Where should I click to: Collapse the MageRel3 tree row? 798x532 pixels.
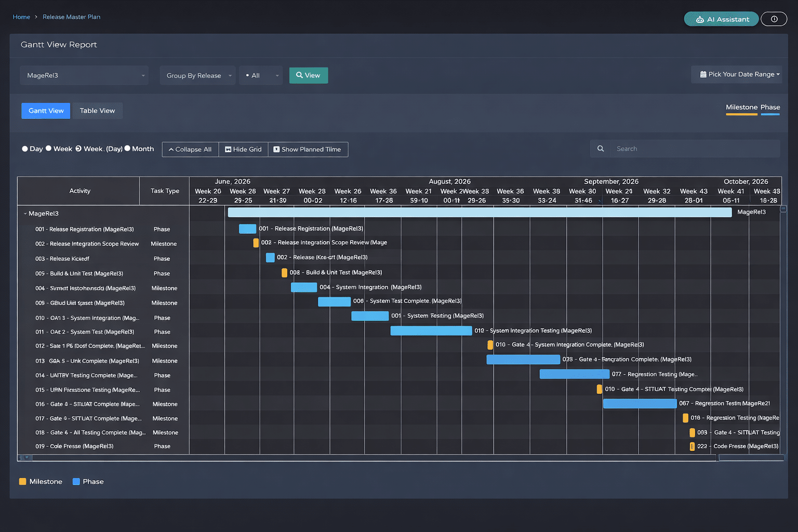pyautogui.click(x=25, y=214)
